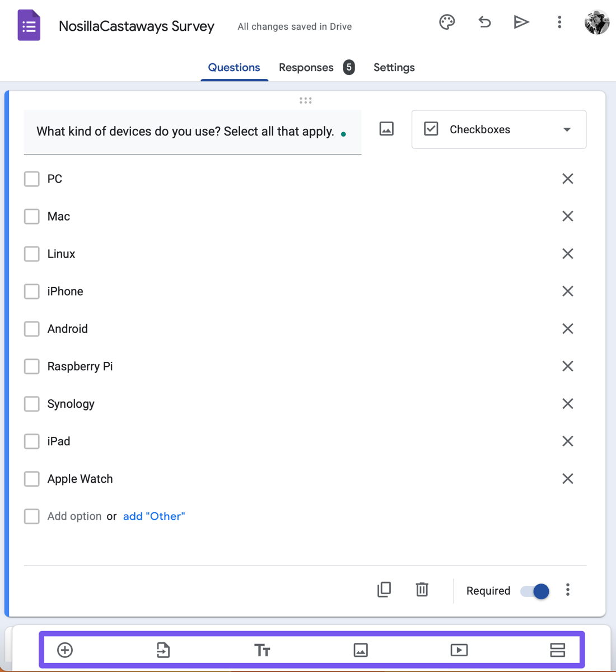Remove the Linux option

[x=568, y=254]
